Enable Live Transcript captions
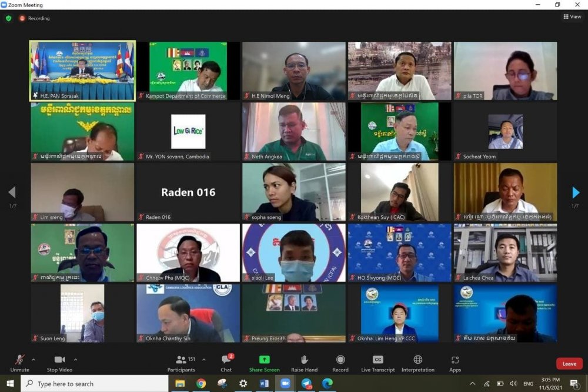 tap(378, 360)
